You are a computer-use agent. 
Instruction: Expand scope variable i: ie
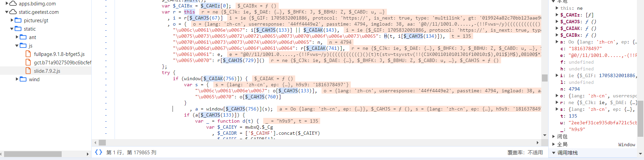pos(557,75)
